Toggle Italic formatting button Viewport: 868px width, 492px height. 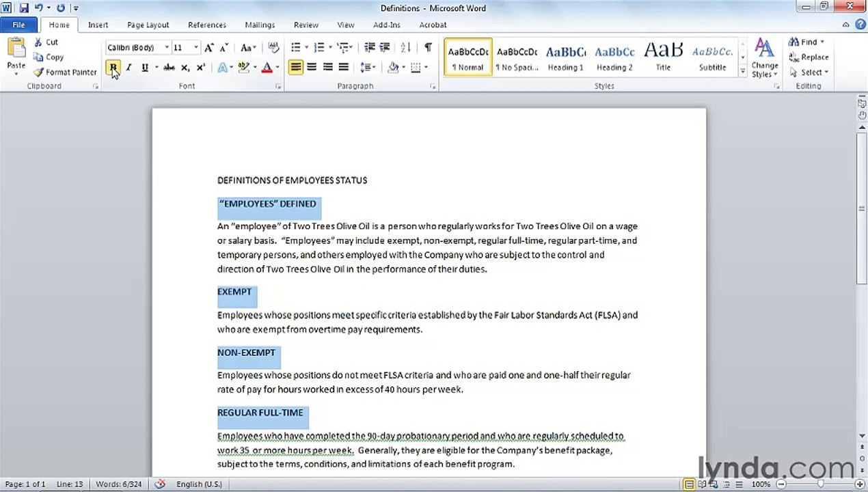coord(128,68)
